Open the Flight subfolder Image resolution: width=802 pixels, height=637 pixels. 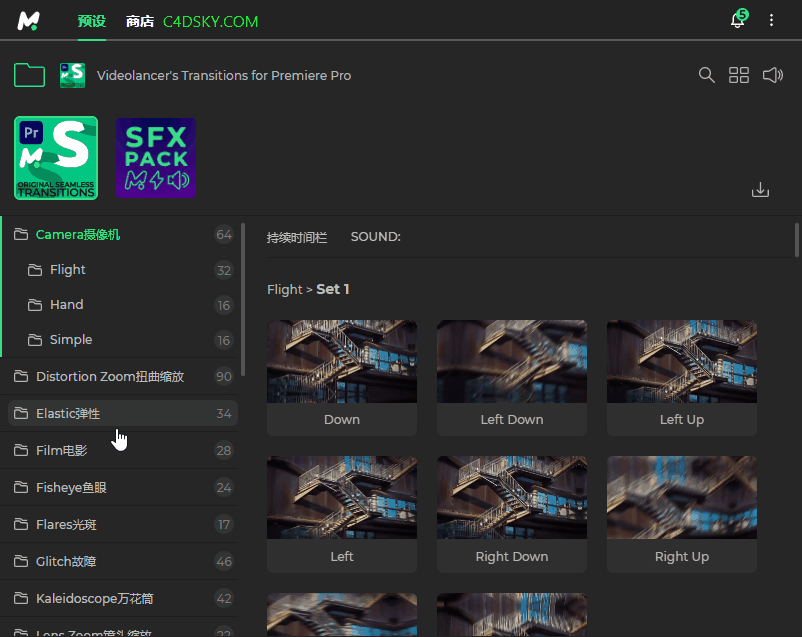(x=128, y=270)
